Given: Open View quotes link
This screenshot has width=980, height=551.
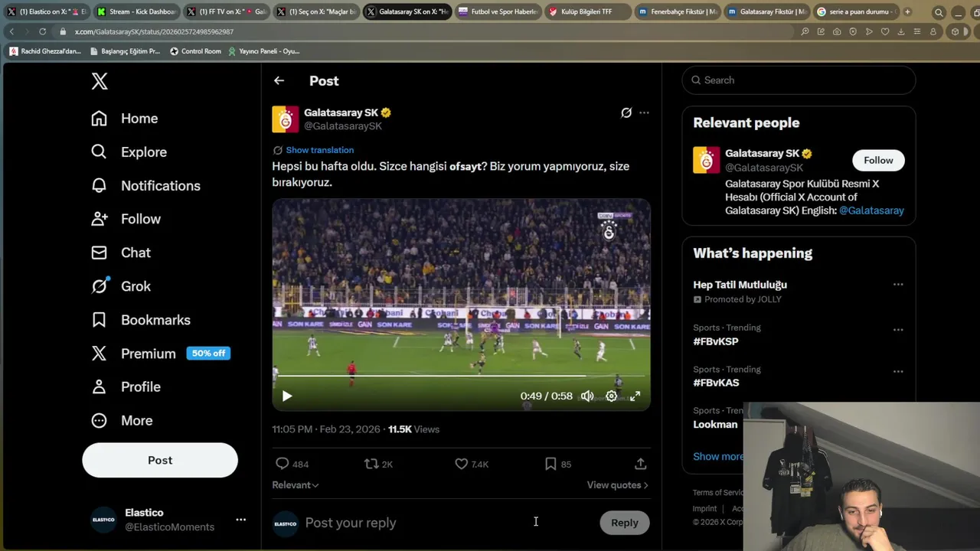Looking at the screenshot, I should (617, 485).
